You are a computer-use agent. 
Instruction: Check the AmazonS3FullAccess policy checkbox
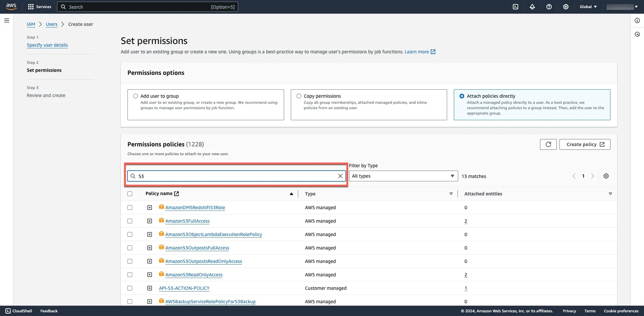(130, 221)
